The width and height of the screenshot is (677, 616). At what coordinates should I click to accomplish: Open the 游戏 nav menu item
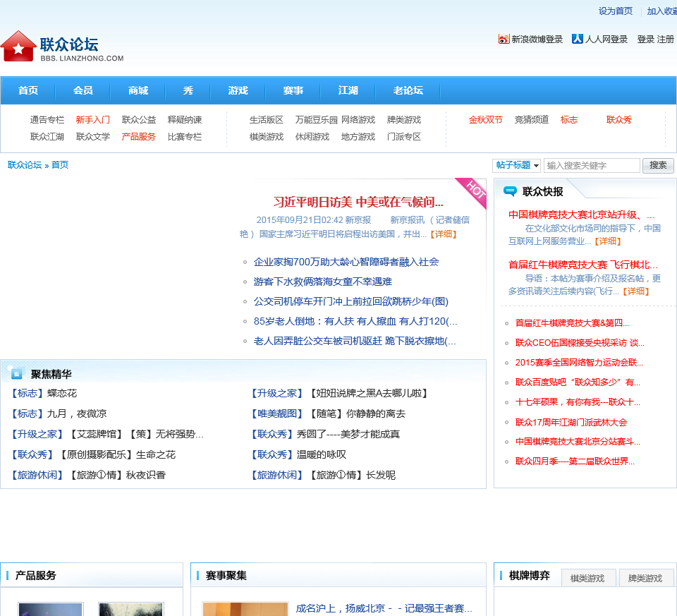(x=238, y=90)
